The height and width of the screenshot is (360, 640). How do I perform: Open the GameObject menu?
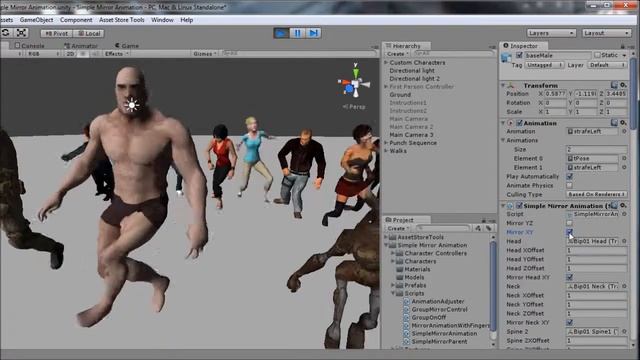click(36, 20)
